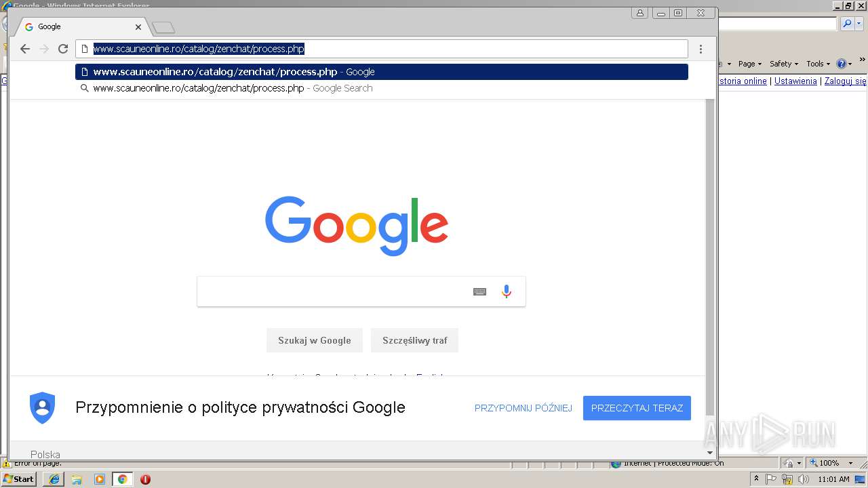Launch Windows Media Player from taskbar
Image resolution: width=868 pixels, height=488 pixels.
pyautogui.click(x=100, y=479)
